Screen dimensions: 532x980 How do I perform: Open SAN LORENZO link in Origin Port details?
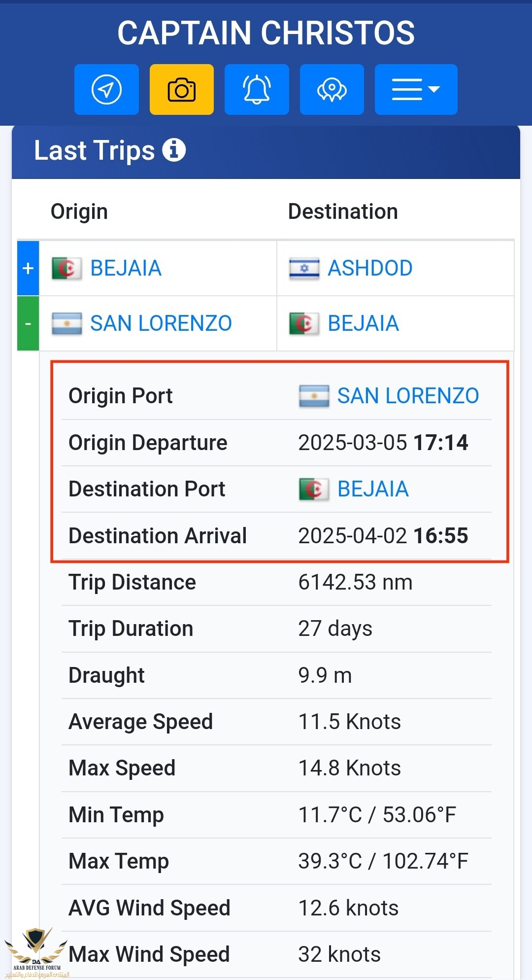tap(408, 396)
